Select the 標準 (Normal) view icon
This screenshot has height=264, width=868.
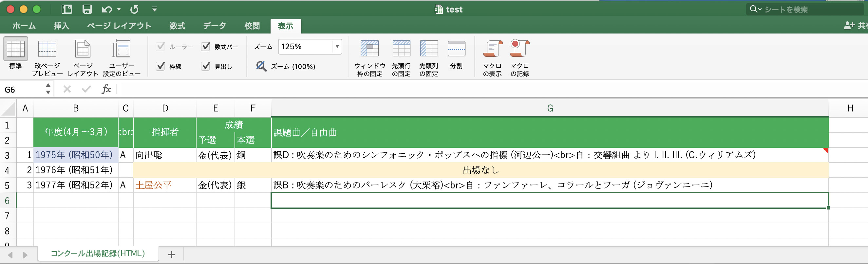click(x=15, y=49)
